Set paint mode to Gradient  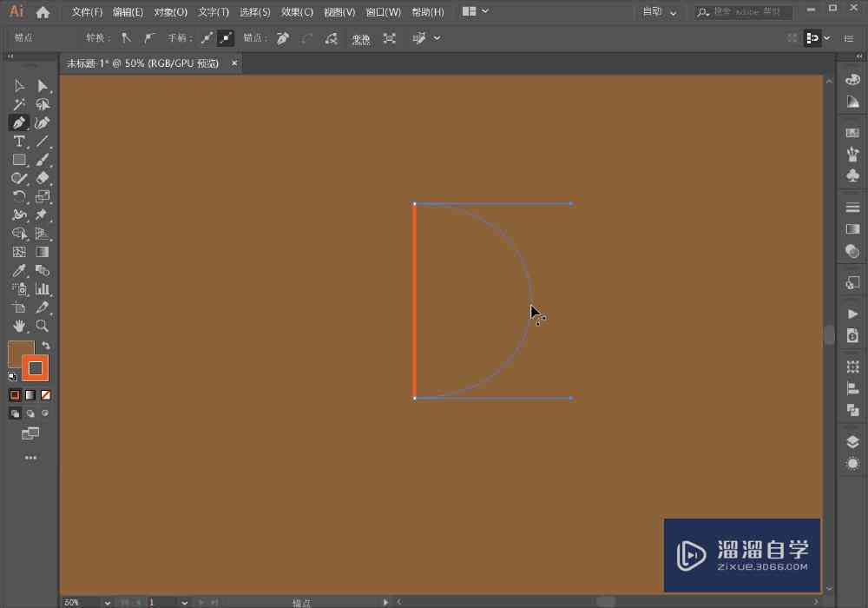(x=30, y=395)
